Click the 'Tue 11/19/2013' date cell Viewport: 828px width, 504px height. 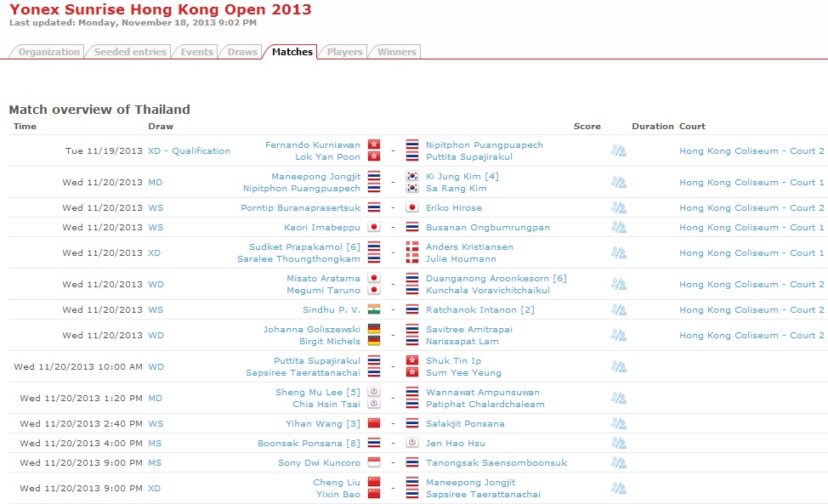click(x=104, y=151)
